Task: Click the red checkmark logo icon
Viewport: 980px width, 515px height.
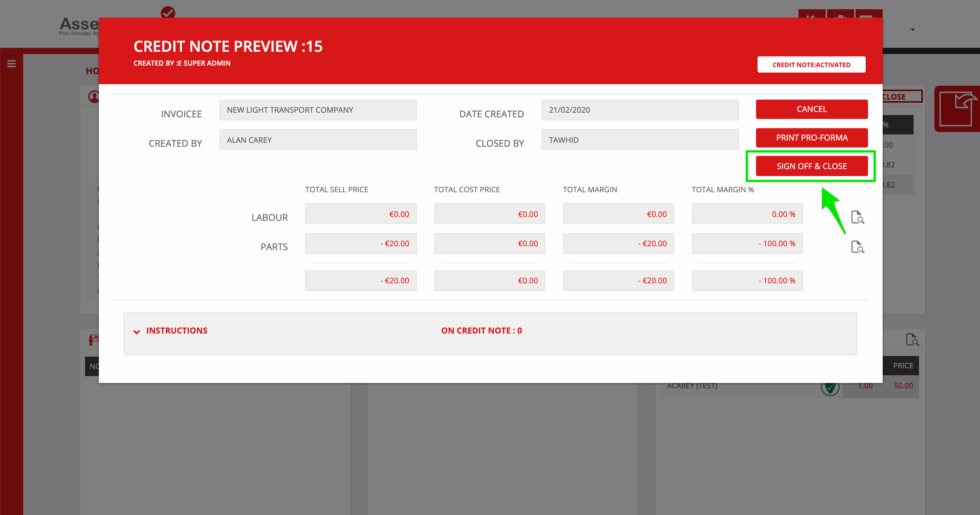Action: (168, 12)
